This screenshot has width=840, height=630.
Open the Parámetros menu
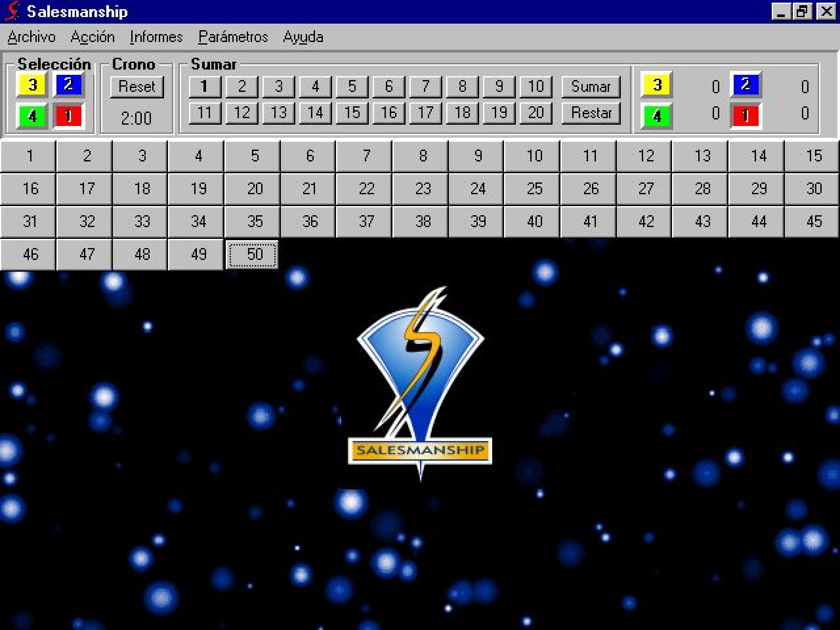coord(233,37)
